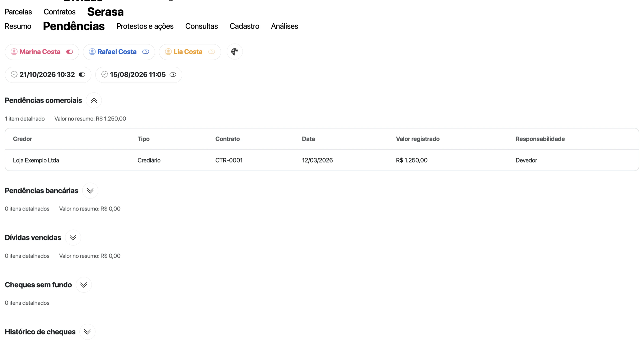
Task: Click Marina Costa's avatar icon
Action: [14, 52]
